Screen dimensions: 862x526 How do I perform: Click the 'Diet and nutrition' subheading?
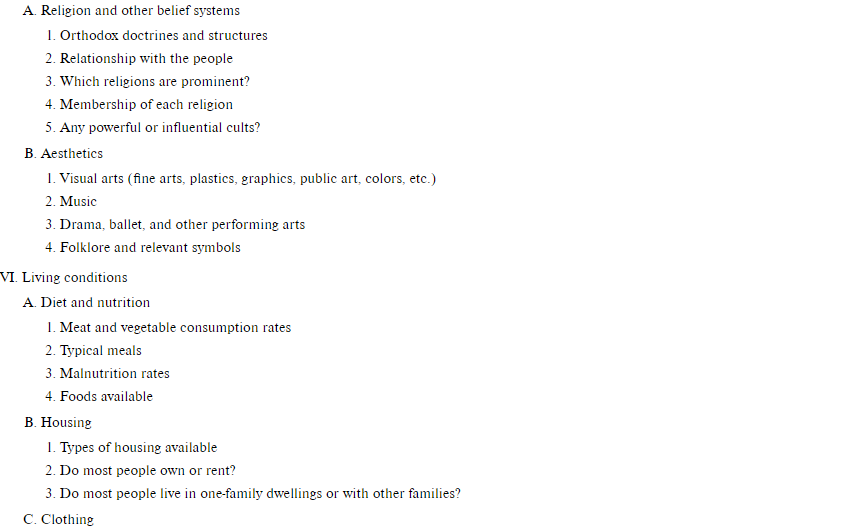(95, 303)
